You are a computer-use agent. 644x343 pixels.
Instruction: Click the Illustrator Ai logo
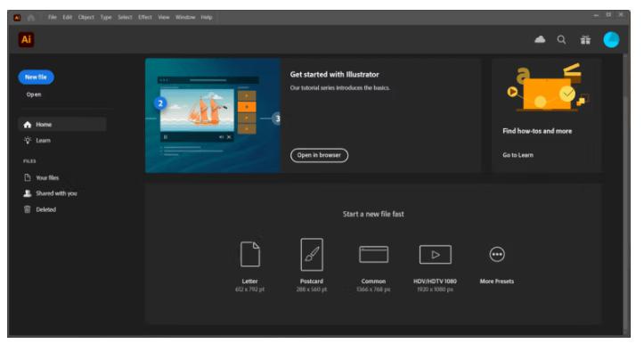click(26, 39)
